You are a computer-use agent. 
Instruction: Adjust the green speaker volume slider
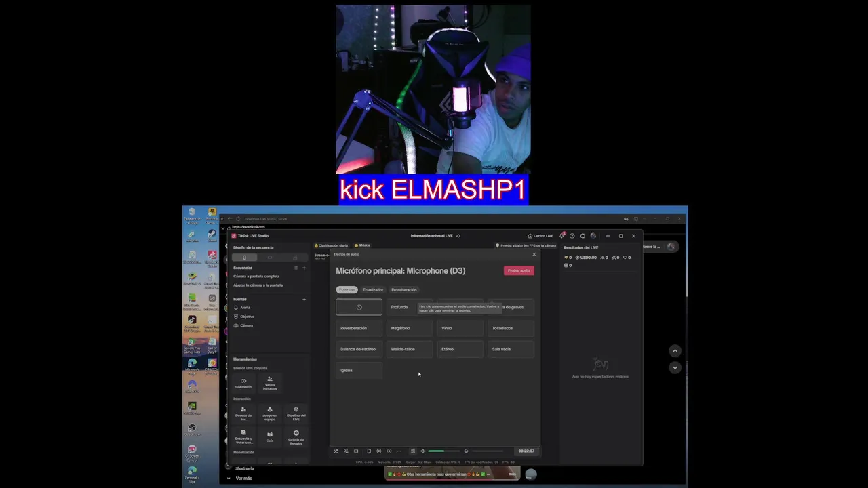tap(444, 451)
